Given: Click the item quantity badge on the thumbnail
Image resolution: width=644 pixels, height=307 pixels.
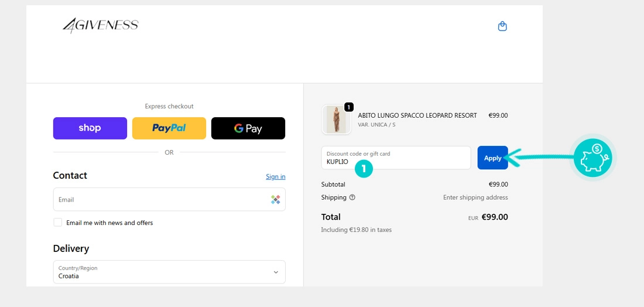Looking at the screenshot, I should point(348,107).
